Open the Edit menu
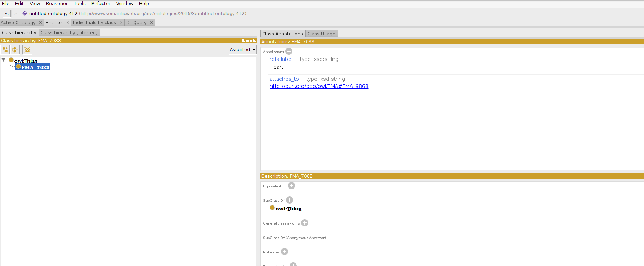Screen dimensions: 644x266 click(19, 4)
